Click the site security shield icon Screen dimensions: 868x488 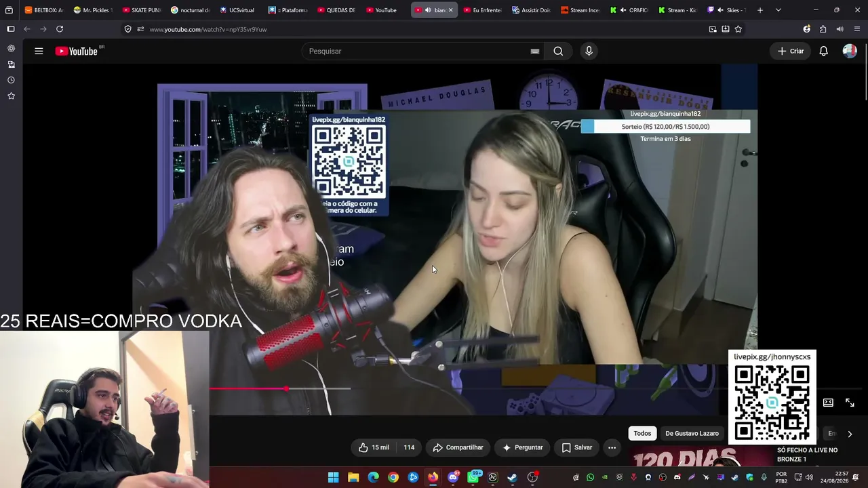(127, 29)
